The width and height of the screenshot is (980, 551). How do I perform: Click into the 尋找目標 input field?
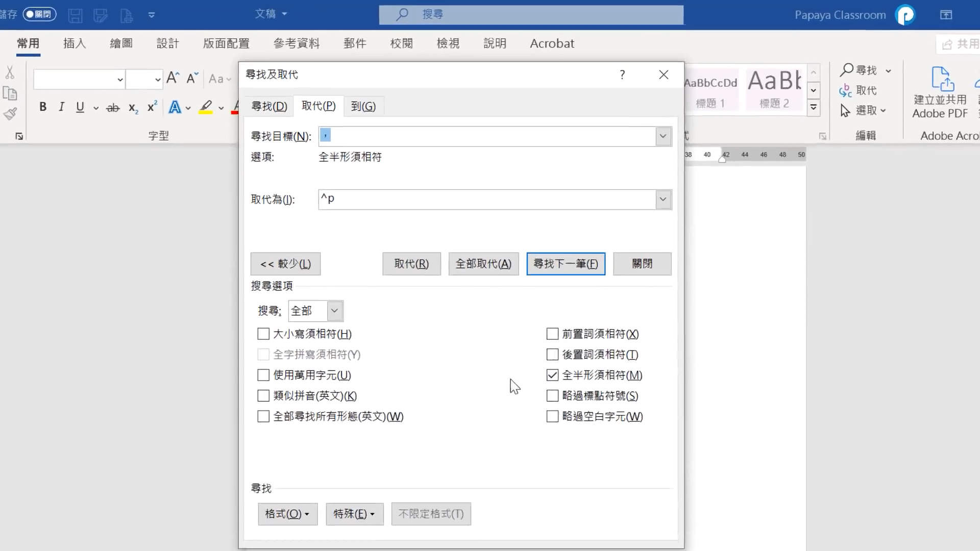[x=485, y=136]
